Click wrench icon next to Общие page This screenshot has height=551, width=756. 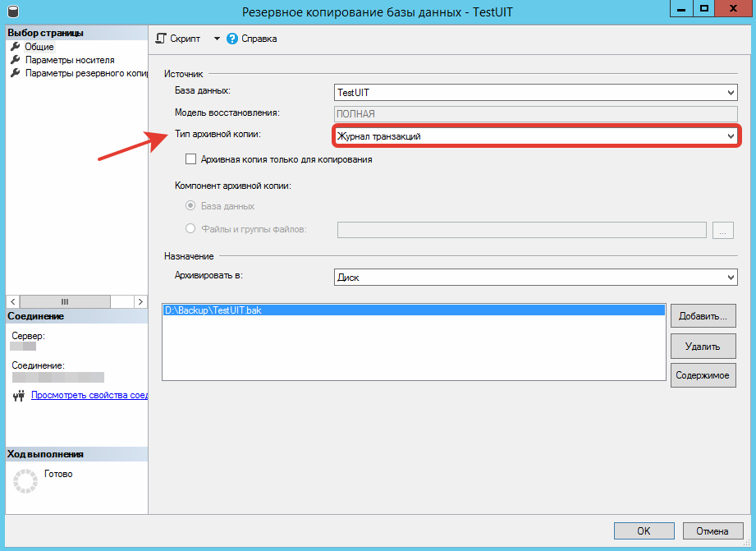click(15, 47)
